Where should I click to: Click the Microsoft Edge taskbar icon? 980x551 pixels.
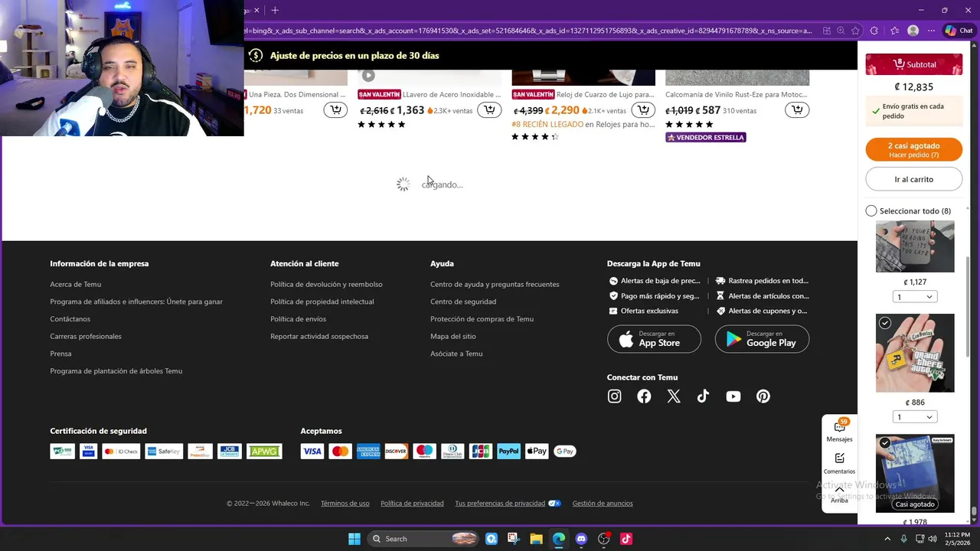pyautogui.click(x=559, y=539)
